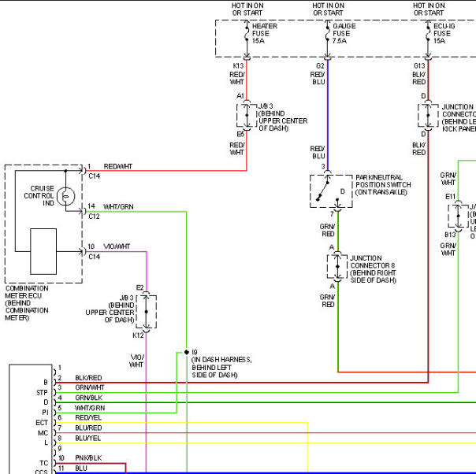
Task: Click GRN/RED label below switch pin 7
Action: pos(327,231)
